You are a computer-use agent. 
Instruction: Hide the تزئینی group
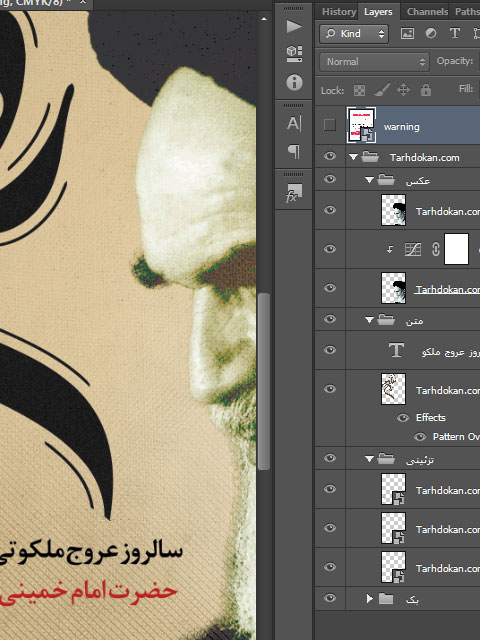[330, 458]
